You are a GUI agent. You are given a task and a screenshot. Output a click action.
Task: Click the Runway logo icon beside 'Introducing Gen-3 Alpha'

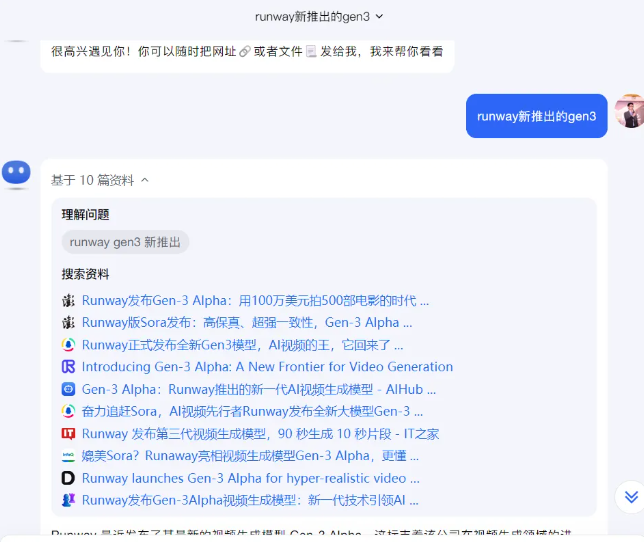click(x=68, y=367)
